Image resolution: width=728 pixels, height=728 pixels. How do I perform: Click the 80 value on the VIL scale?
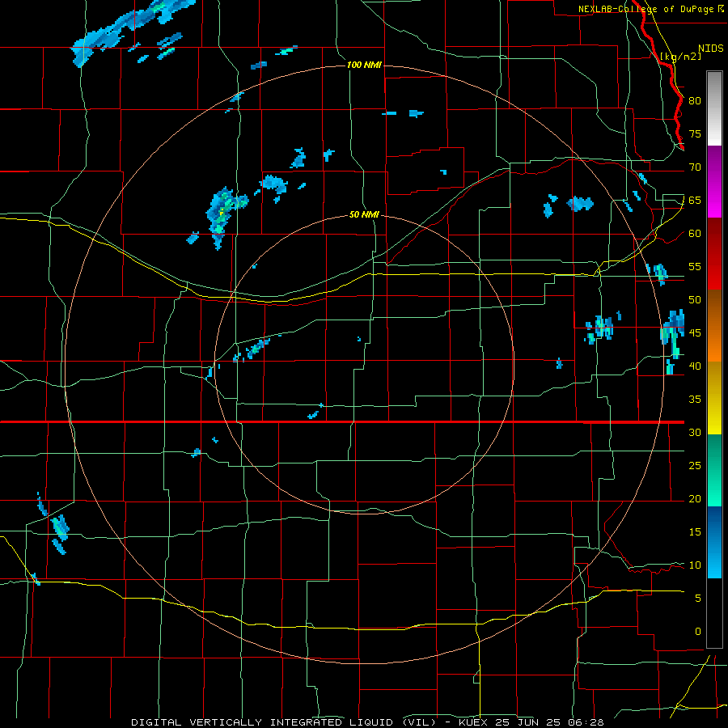point(695,101)
